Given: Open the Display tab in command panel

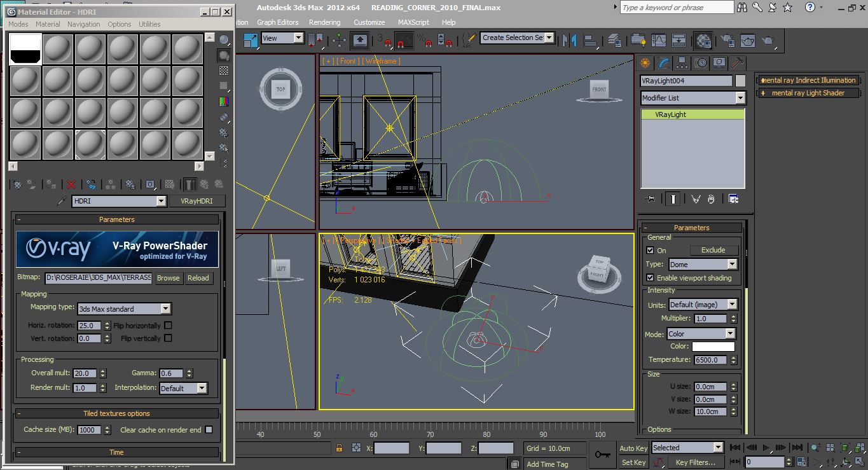Looking at the screenshot, I should click(719, 63).
